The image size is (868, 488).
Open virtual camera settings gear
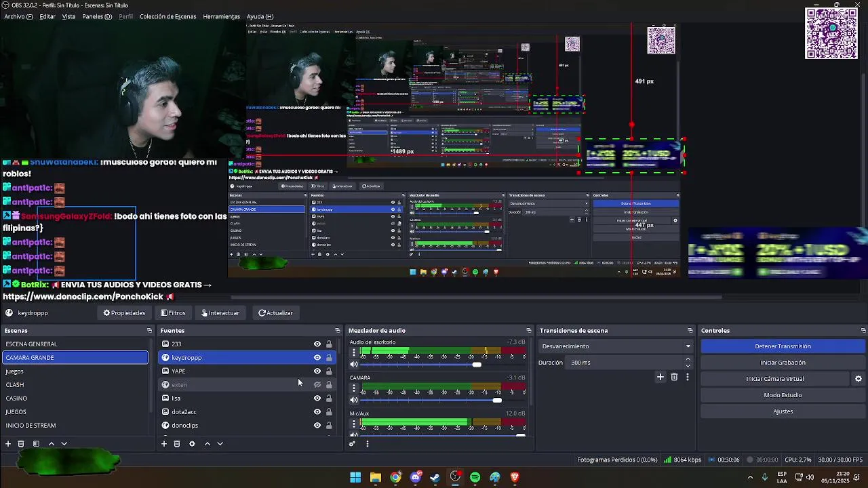tap(858, 379)
